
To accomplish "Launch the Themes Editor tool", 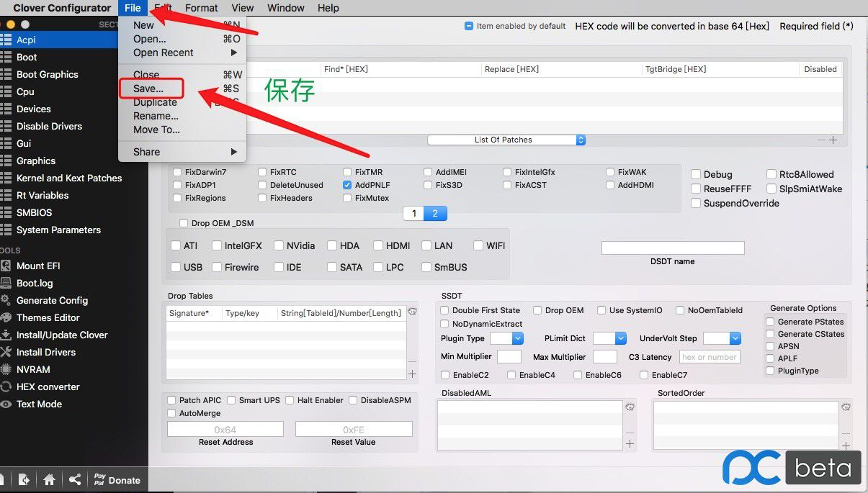I will pos(48,317).
